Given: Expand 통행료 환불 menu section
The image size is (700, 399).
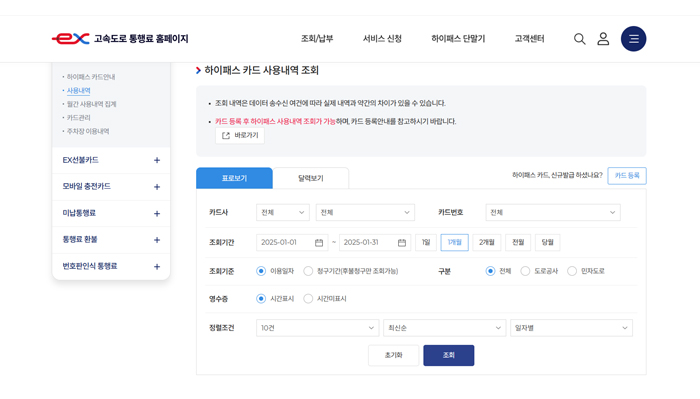Looking at the screenshot, I should pyautogui.click(x=111, y=240).
